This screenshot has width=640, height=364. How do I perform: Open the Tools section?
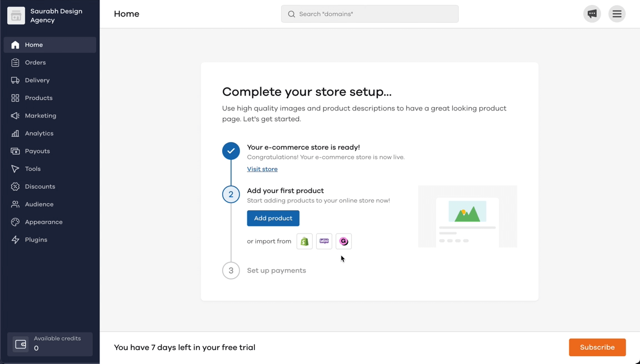(x=32, y=169)
